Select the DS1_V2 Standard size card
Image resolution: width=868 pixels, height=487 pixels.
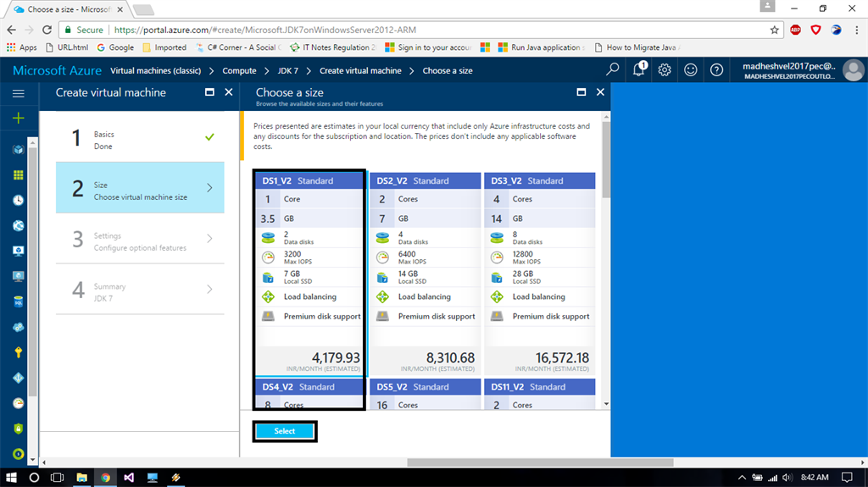pos(309,274)
